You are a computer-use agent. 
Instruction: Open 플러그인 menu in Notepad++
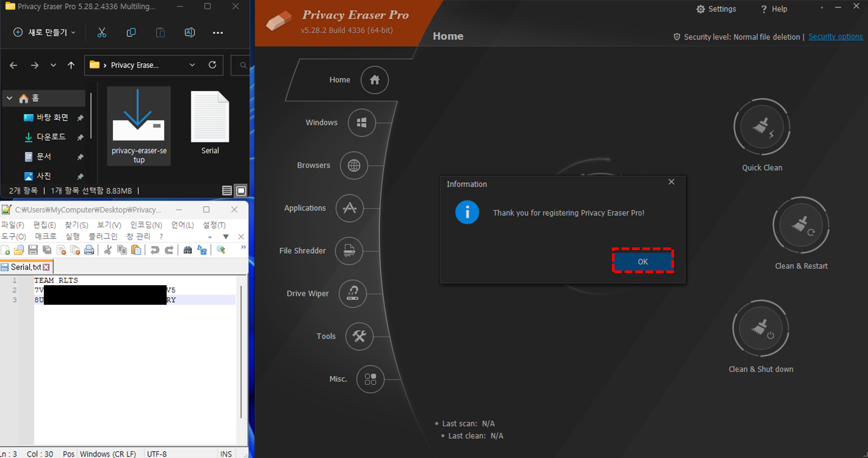tap(103, 236)
